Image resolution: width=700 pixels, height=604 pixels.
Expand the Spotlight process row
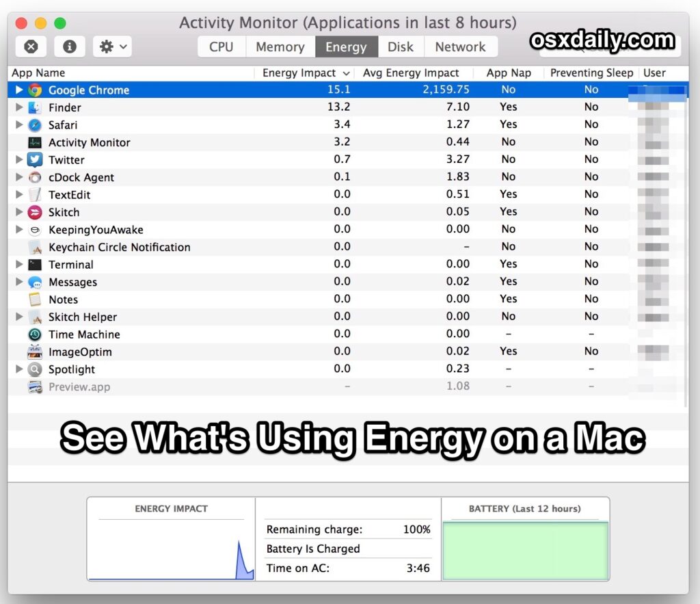(x=19, y=369)
